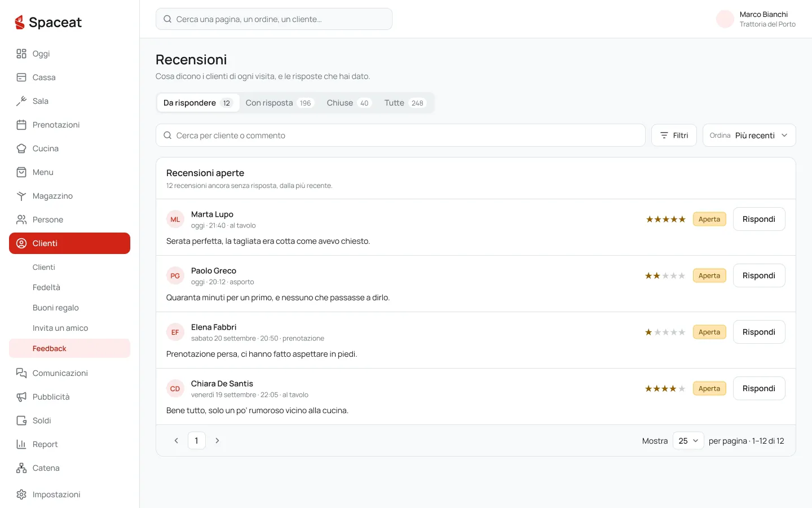
Task: Click the Spaceat logo
Action: click(48, 22)
